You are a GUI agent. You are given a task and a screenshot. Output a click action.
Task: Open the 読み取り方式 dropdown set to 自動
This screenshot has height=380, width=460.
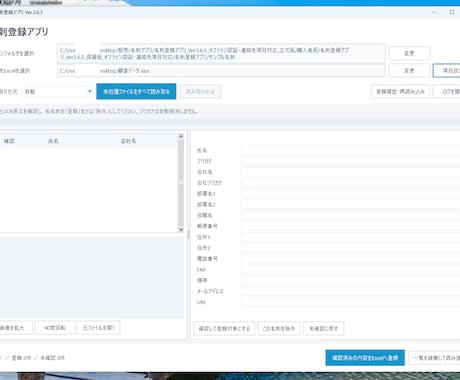click(x=57, y=91)
